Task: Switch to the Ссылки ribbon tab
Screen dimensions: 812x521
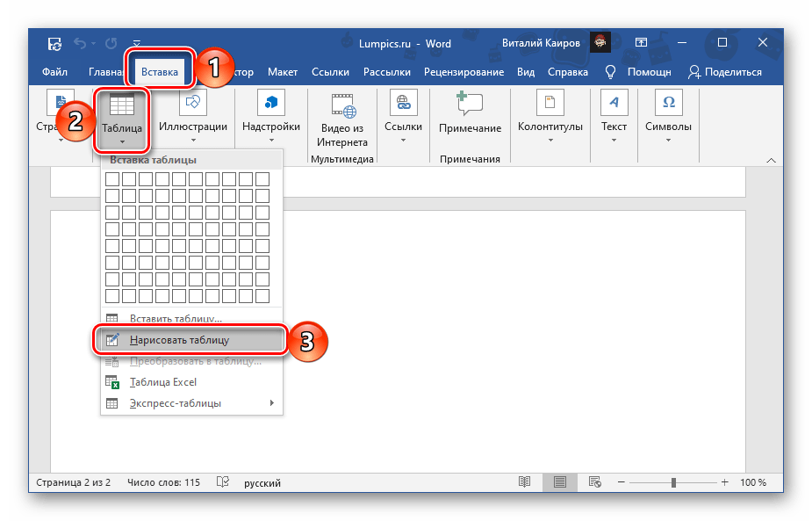Action: (330, 72)
